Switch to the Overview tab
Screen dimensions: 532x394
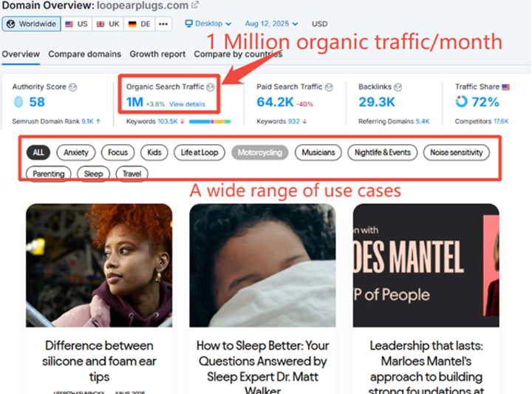[21, 54]
